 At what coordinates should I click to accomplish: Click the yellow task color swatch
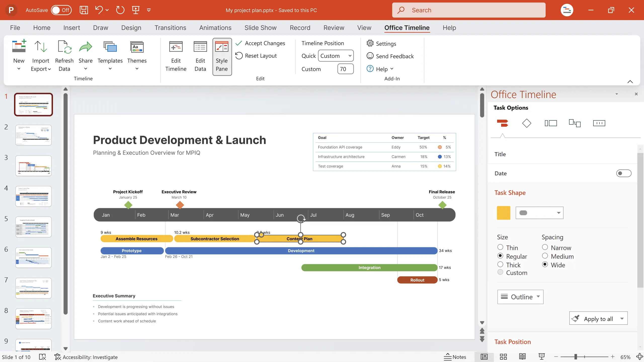pos(503,213)
